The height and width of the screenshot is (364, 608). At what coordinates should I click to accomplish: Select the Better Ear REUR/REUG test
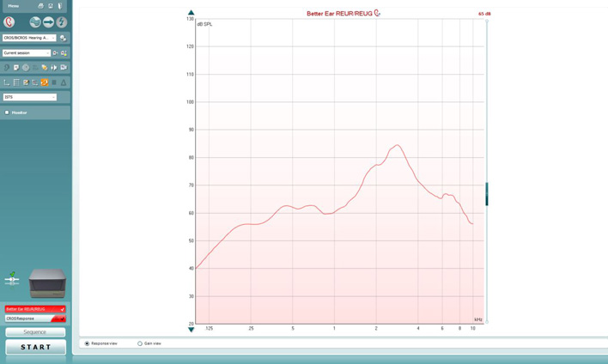(x=35, y=309)
